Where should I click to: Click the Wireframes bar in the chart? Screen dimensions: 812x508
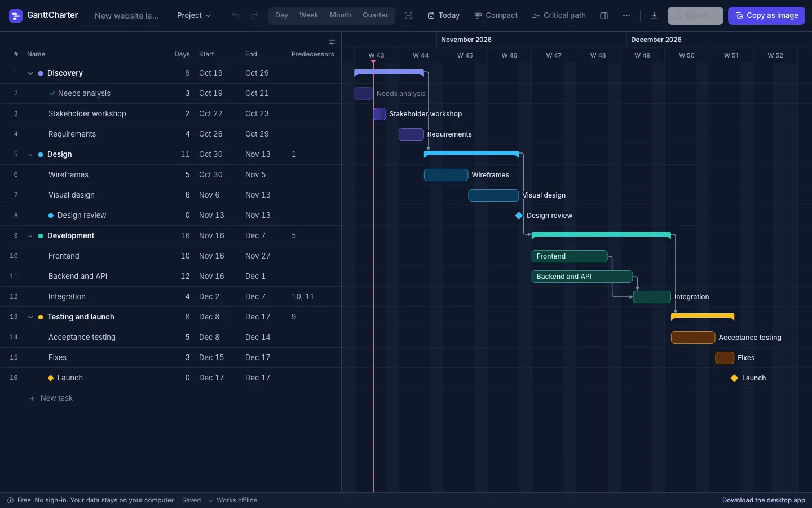(446, 175)
